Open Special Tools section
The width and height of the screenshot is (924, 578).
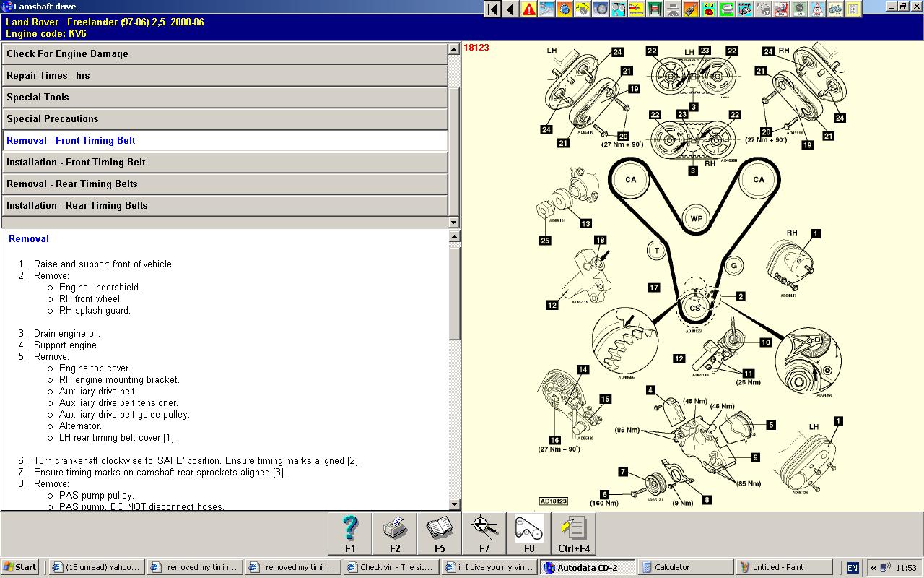(x=224, y=98)
